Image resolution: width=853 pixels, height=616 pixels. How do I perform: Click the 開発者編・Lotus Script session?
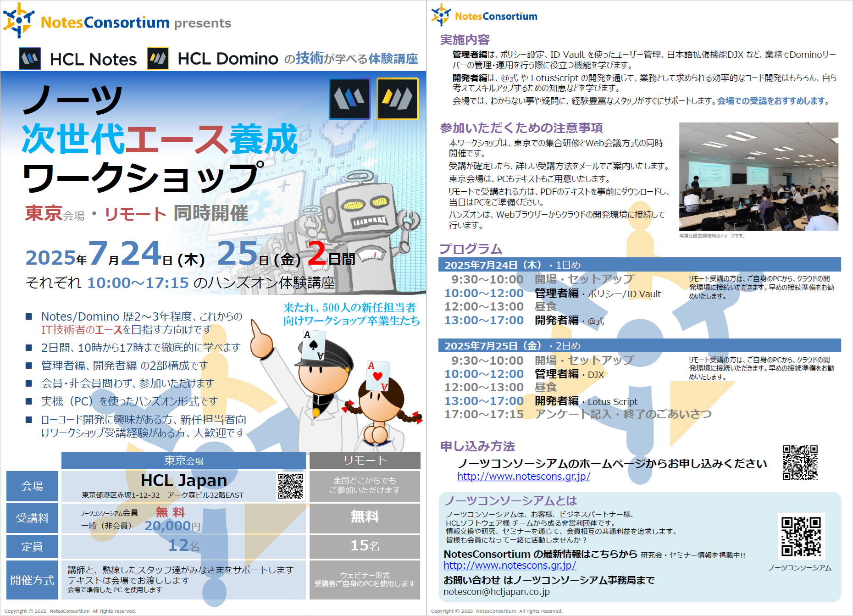pos(586,401)
